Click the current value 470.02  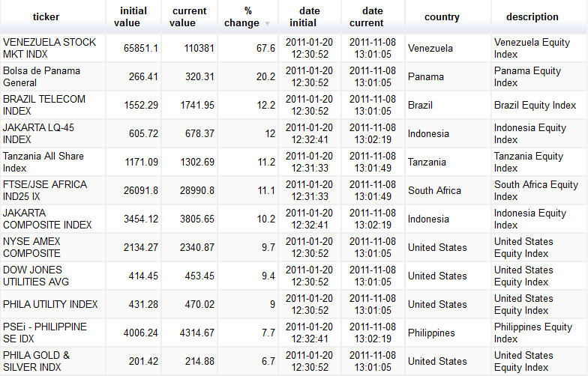click(x=199, y=304)
